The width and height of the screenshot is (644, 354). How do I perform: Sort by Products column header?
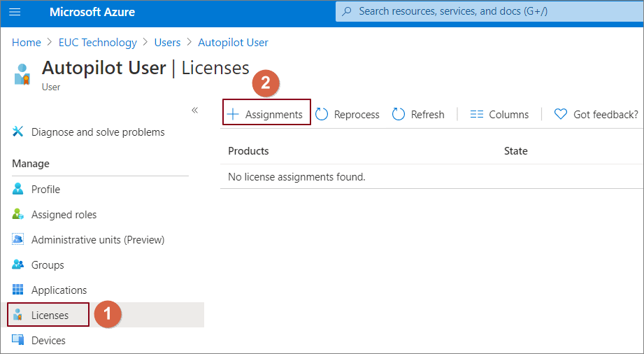click(x=248, y=151)
